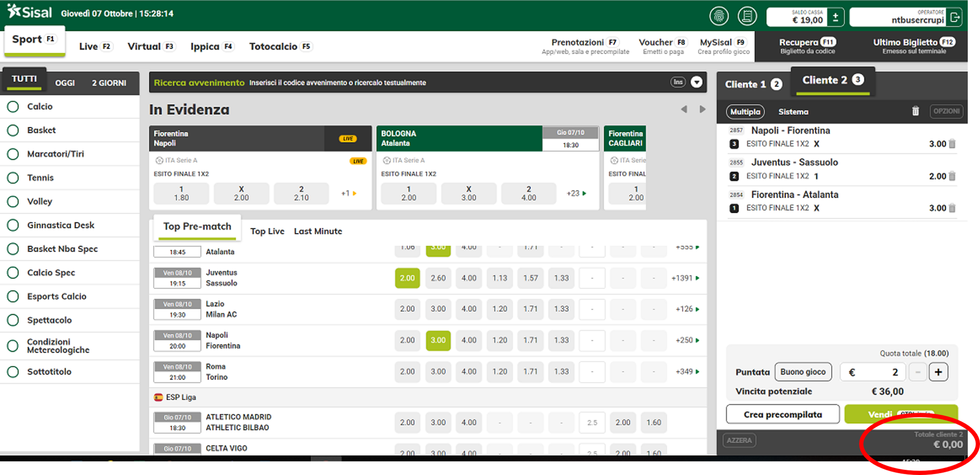The height and width of the screenshot is (475, 980).
Task: Increase stake with plus button
Action: pos(938,372)
